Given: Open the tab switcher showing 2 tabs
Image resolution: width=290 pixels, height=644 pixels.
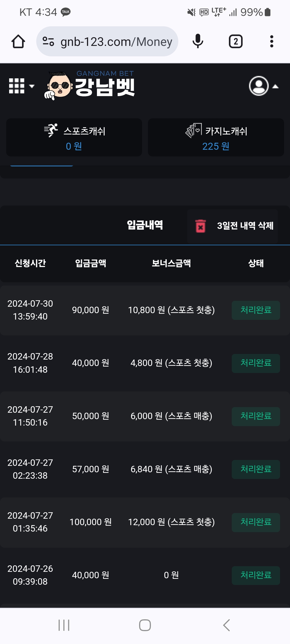Looking at the screenshot, I should (235, 42).
